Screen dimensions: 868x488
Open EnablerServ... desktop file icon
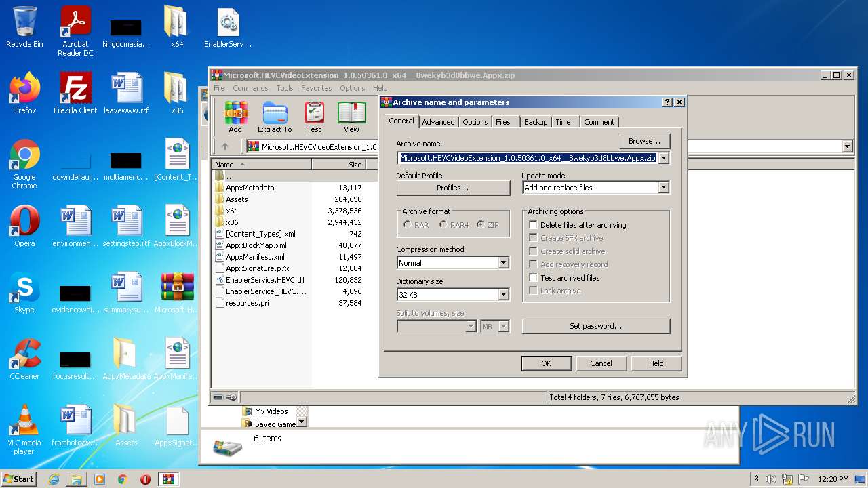228,28
